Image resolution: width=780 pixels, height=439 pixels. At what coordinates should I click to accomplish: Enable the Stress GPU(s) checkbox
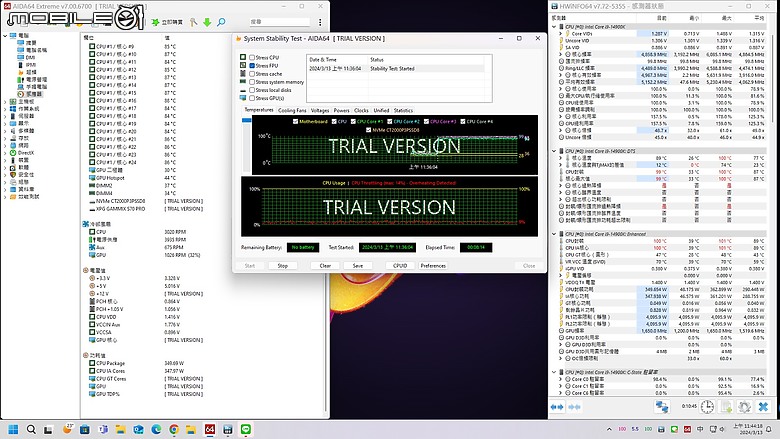point(252,98)
